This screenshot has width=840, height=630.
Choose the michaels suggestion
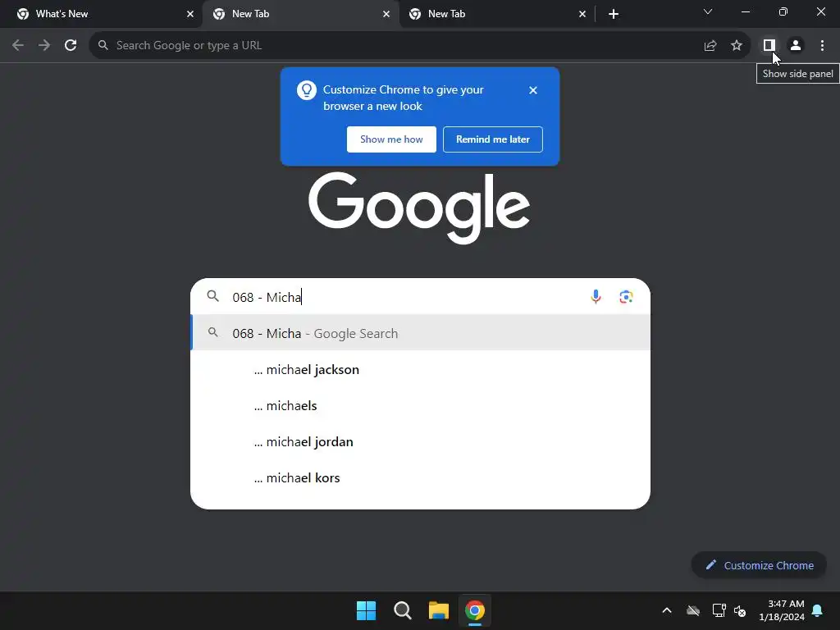coord(421,405)
